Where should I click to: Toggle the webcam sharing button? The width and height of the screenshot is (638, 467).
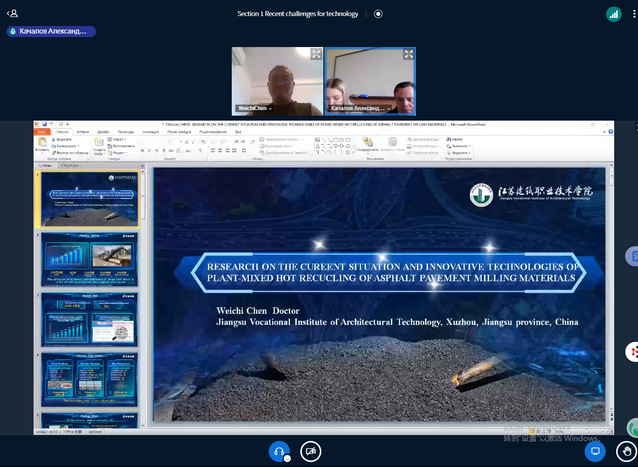point(311,451)
